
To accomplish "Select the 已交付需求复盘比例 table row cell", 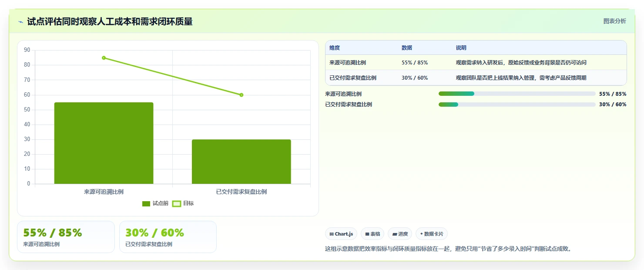I will tap(353, 78).
